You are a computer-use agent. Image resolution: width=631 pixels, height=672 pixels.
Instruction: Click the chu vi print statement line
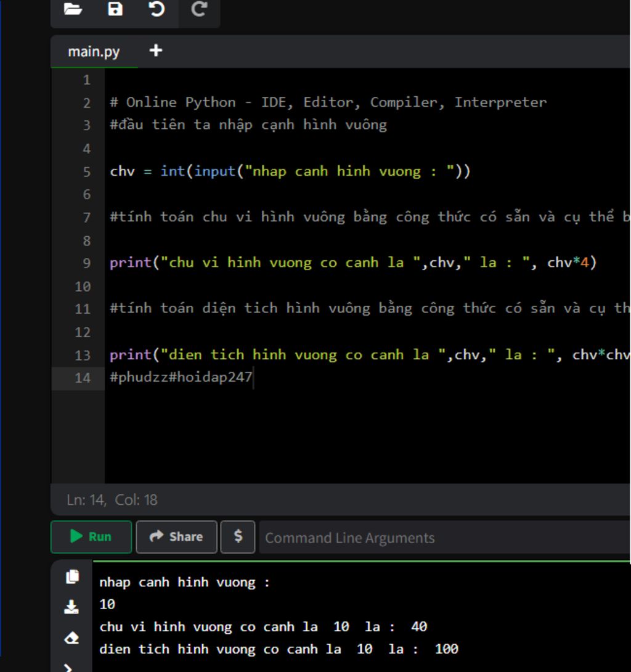(x=352, y=263)
